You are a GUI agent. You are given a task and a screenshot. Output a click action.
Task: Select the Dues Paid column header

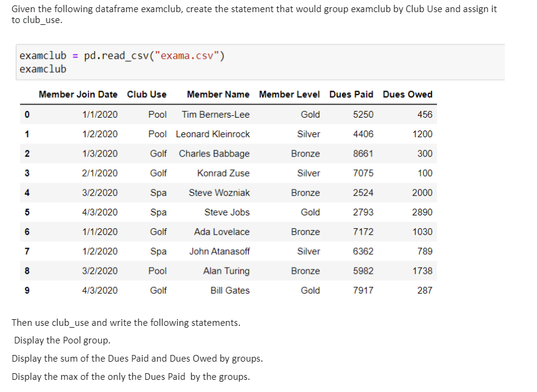pyautogui.click(x=351, y=95)
